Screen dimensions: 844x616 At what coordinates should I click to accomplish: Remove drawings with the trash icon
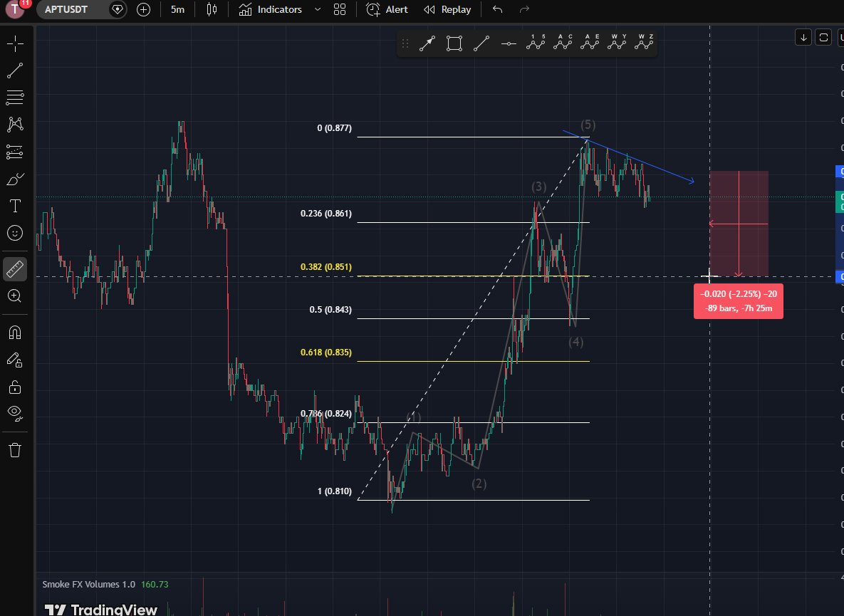tap(15, 450)
